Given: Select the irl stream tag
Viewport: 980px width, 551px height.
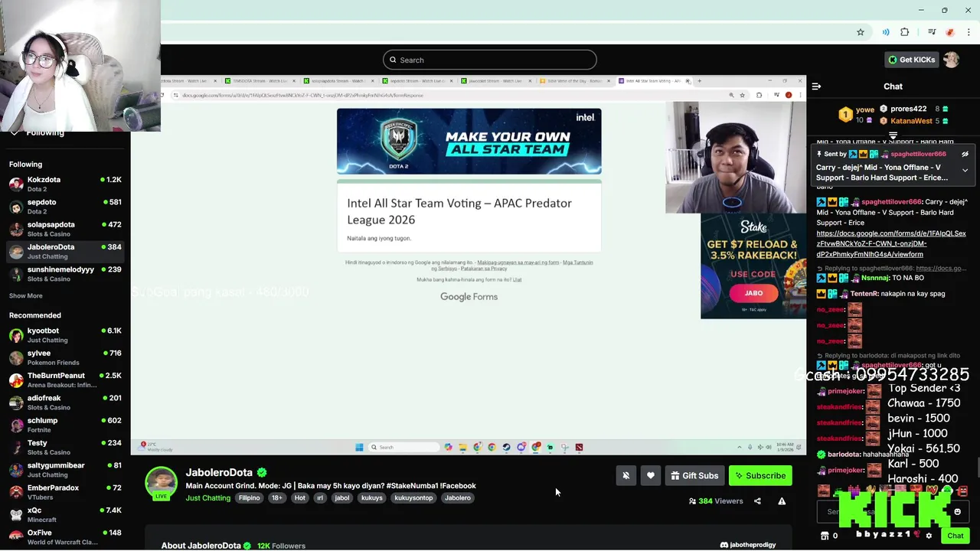Looking at the screenshot, I should [x=320, y=497].
